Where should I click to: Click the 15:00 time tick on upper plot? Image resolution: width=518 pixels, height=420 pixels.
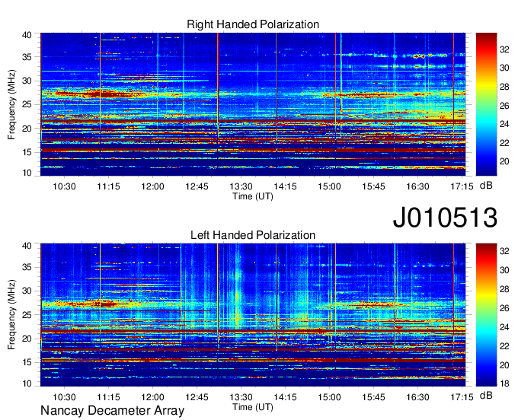[329, 186]
